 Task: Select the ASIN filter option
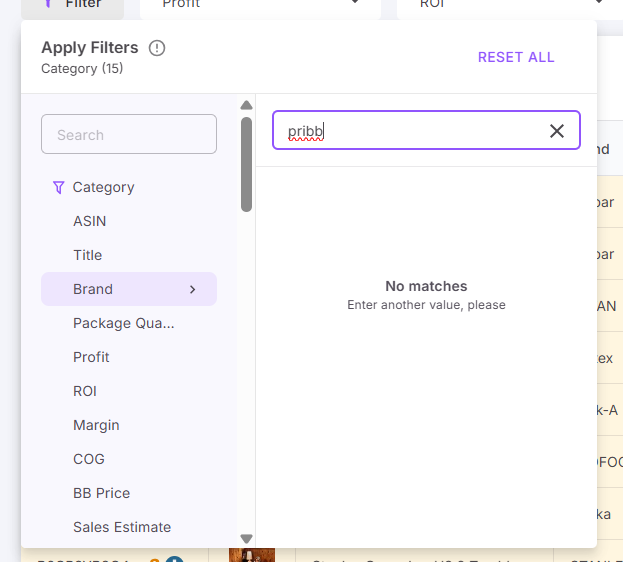point(89,221)
